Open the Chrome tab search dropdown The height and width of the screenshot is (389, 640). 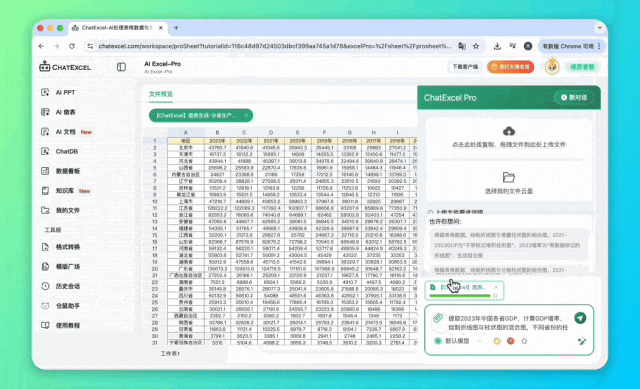[600, 28]
